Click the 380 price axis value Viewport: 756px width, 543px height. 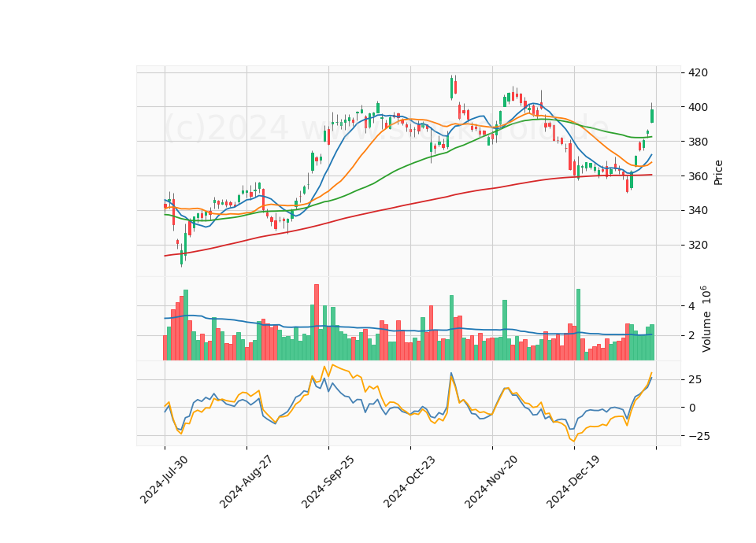pos(699,142)
